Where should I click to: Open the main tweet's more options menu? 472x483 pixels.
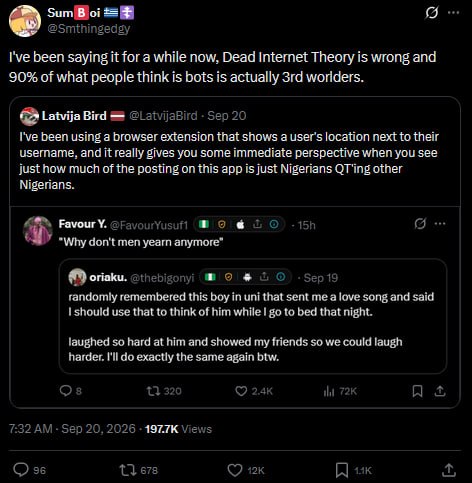click(x=453, y=13)
